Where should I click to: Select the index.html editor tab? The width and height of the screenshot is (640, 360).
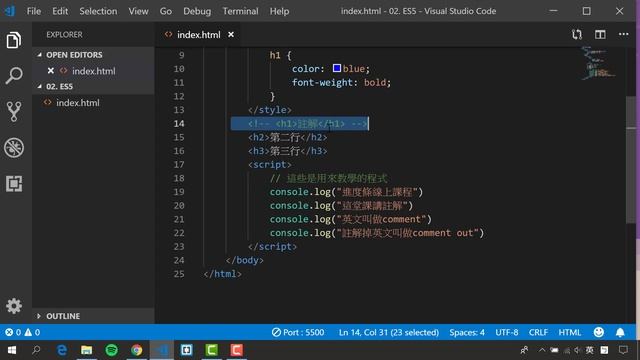click(x=198, y=35)
